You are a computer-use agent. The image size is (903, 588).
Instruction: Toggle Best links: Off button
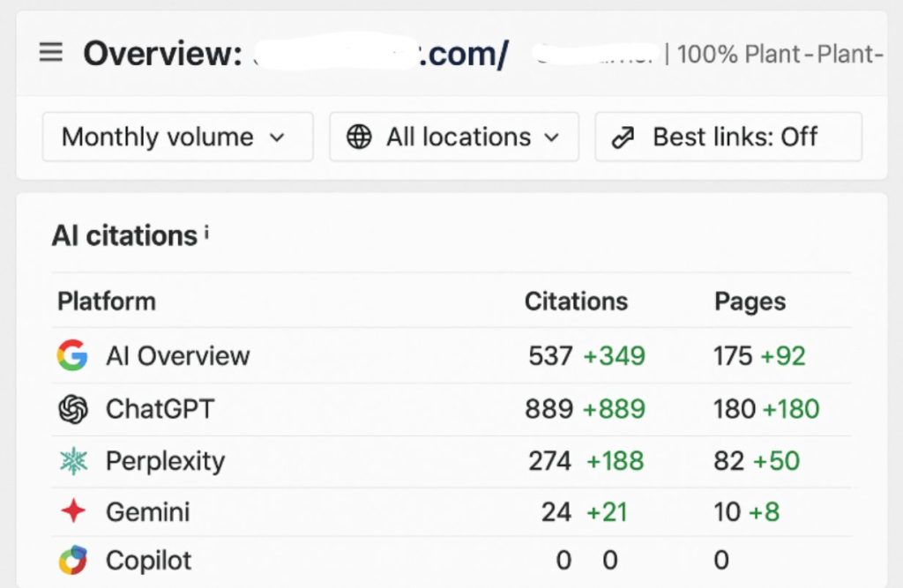coord(728,138)
